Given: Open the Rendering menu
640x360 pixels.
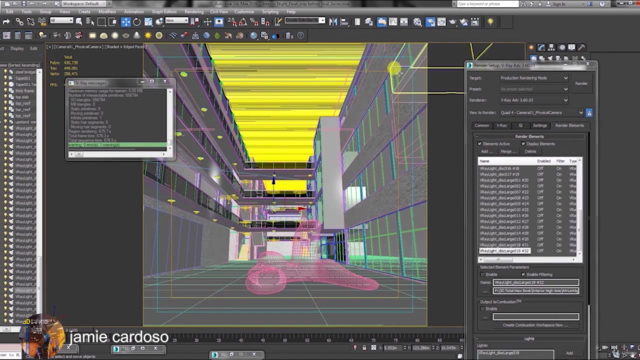Looking at the screenshot, I should (194, 12).
